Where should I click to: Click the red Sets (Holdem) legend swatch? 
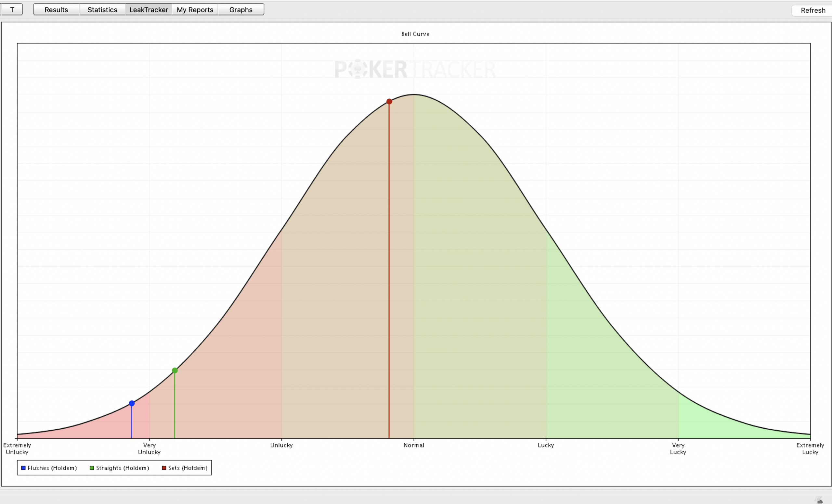(164, 468)
